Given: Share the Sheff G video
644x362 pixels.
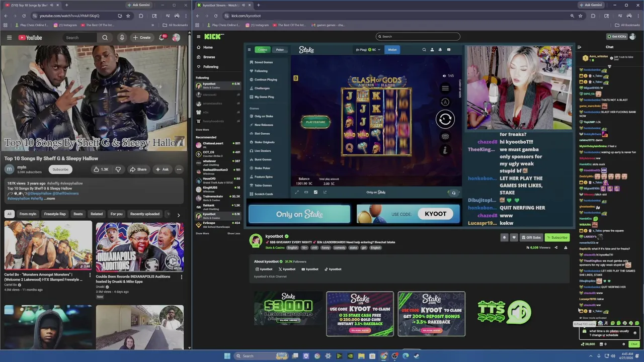Looking at the screenshot, I should tap(138, 169).
